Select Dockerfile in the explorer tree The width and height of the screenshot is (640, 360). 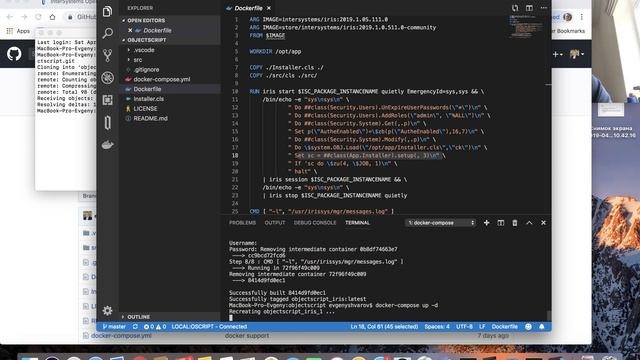coord(147,89)
